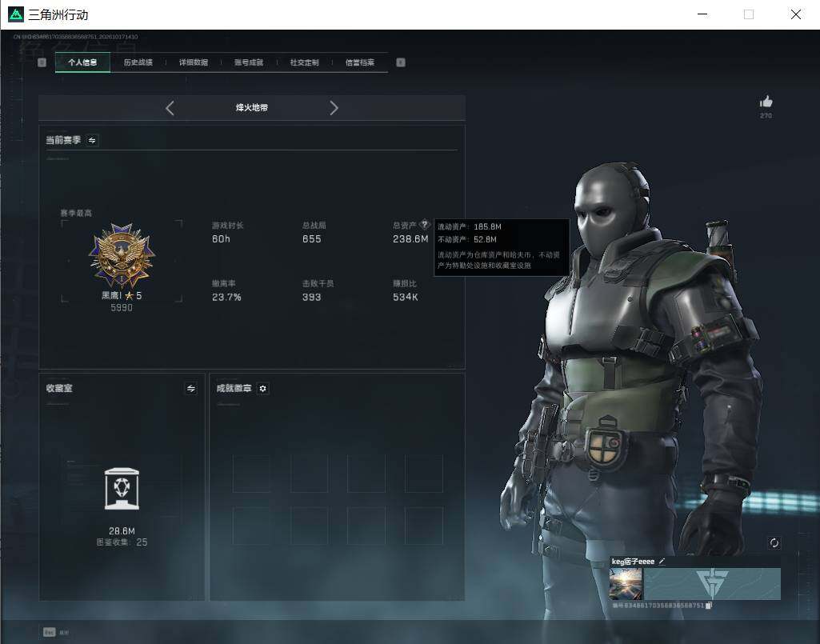Click the rank score 5990
820x644 pixels.
122,308
